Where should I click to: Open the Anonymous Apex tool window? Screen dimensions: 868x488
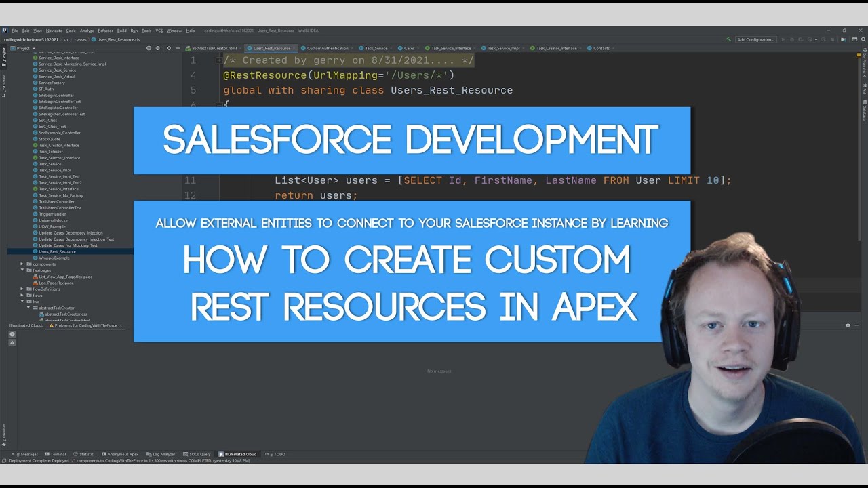(x=120, y=454)
